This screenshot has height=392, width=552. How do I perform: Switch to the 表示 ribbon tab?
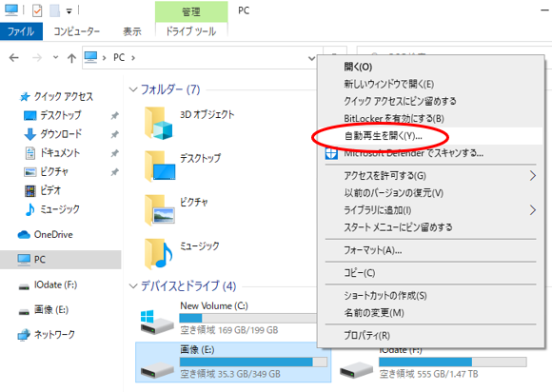click(132, 31)
